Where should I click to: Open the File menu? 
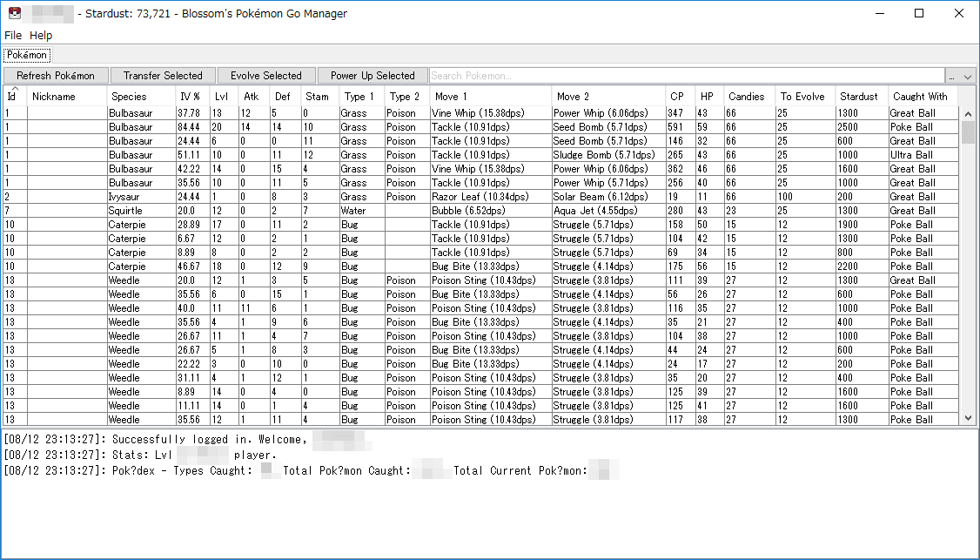(12, 35)
